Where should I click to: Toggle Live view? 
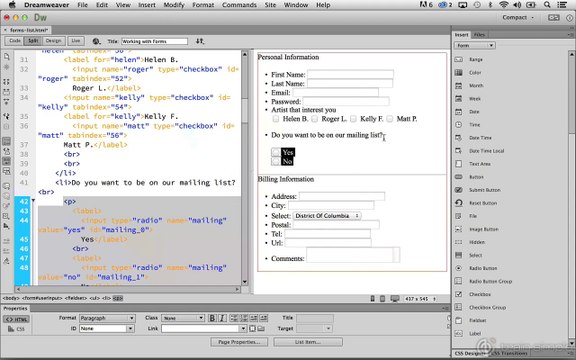(x=76, y=41)
